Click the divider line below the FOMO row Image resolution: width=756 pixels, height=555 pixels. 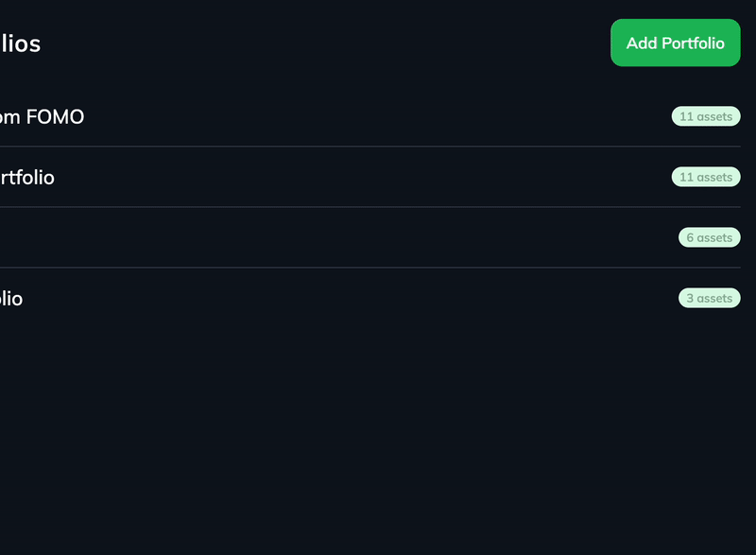378,147
